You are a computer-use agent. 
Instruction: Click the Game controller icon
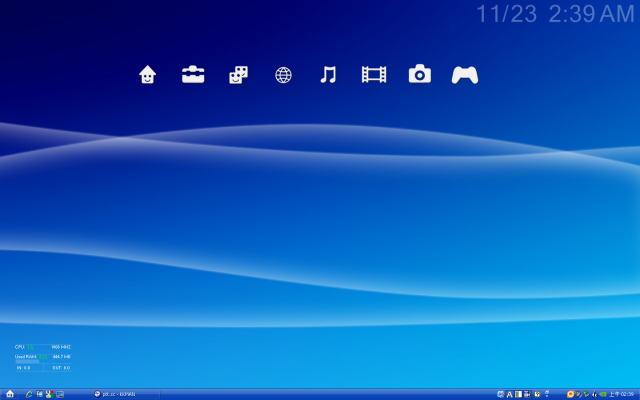tap(465, 75)
